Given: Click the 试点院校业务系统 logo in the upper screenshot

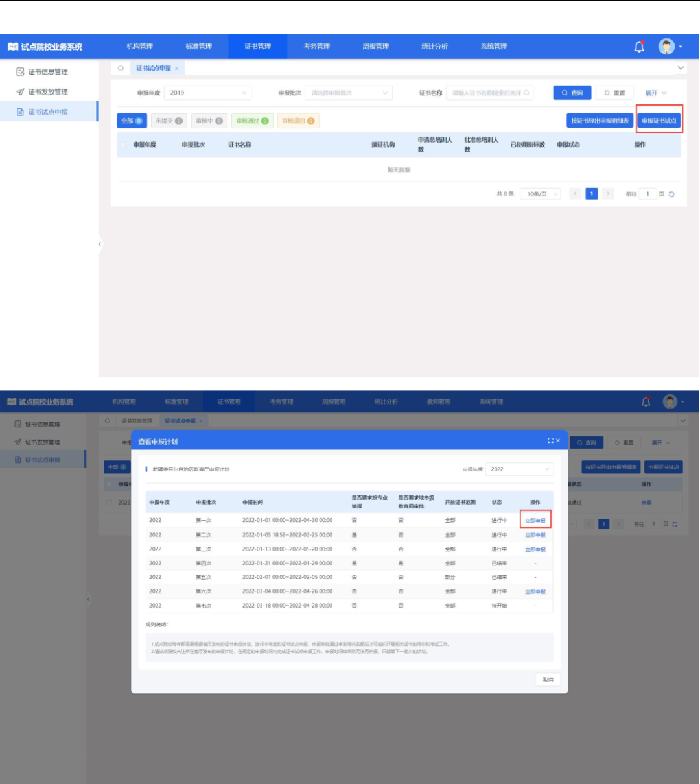Looking at the screenshot, I should point(45,47).
